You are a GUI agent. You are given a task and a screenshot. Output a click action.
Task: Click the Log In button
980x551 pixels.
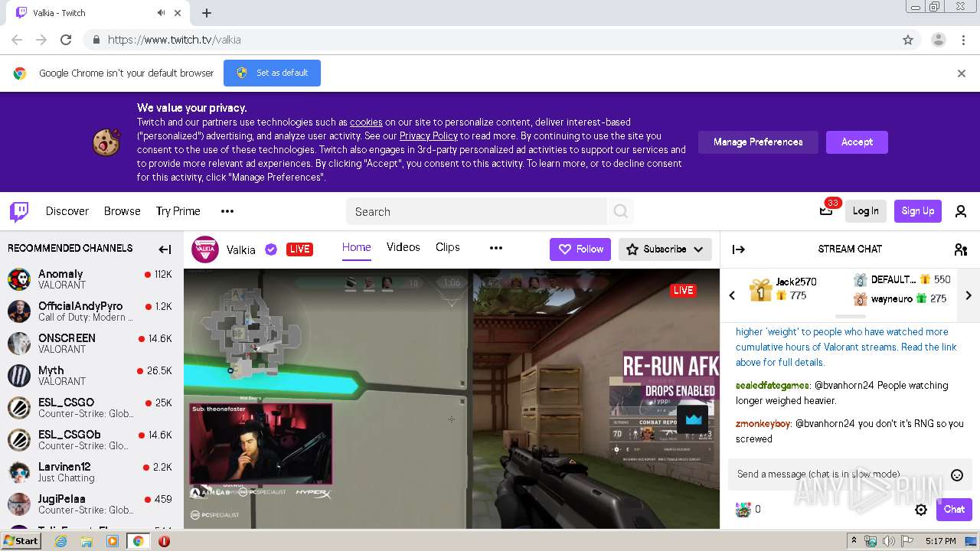pos(866,211)
